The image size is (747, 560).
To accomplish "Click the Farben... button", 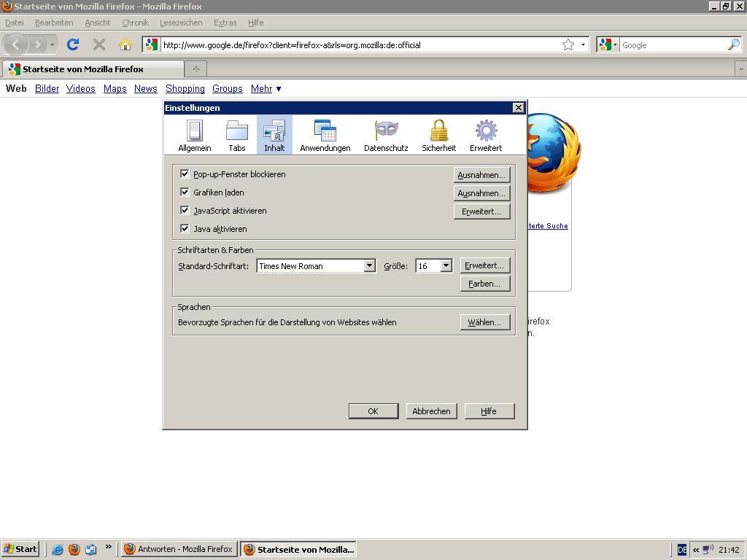I will point(484,284).
